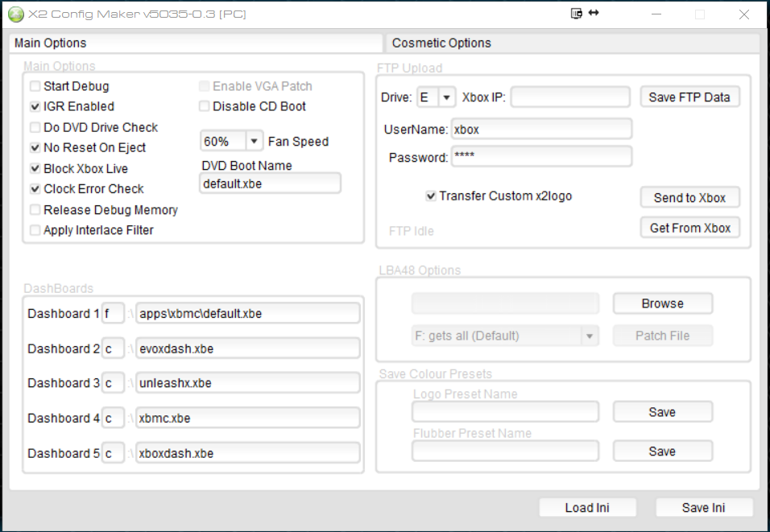Click the Logo Preset Name field
This screenshot has width=770, height=532.
(505, 412)
